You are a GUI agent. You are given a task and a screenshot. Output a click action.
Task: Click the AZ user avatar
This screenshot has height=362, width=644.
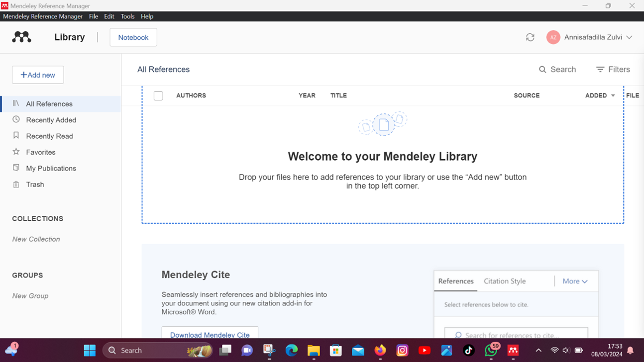pos(553,37)
